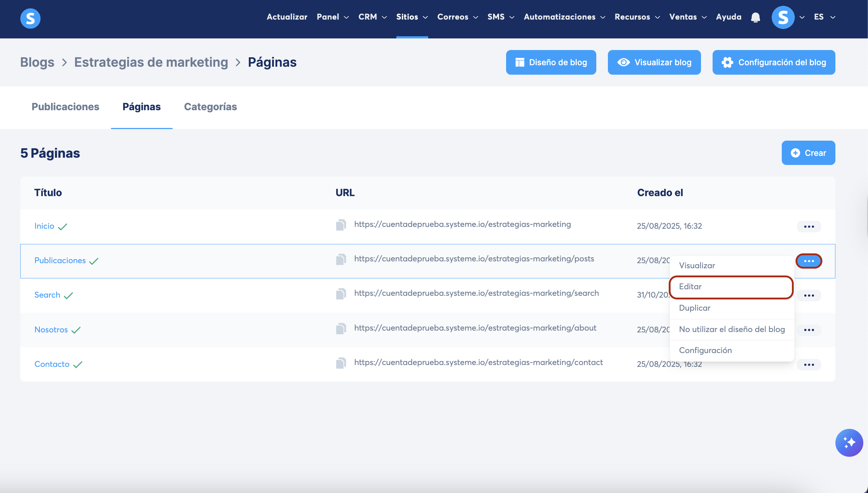Viewport: 868px width, 493px height.
Task: Switch to the Categorías tab
Action: [x=210, y=107]
